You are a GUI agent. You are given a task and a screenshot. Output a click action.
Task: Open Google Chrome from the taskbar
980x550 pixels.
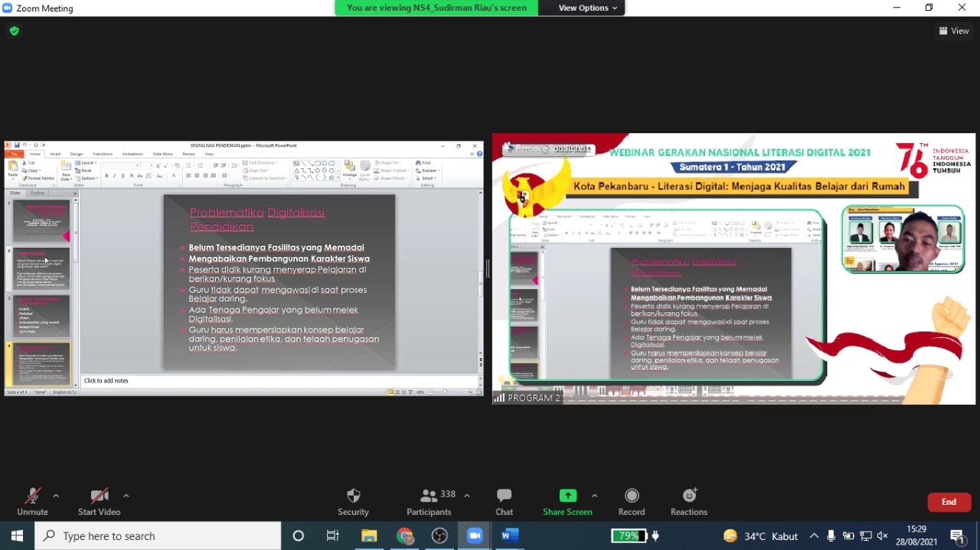[x=405, y=535]
